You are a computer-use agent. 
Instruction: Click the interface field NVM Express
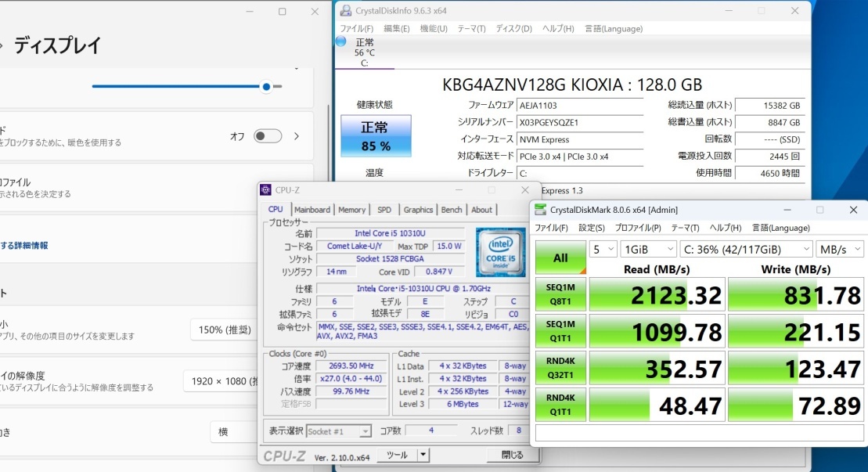579,139
